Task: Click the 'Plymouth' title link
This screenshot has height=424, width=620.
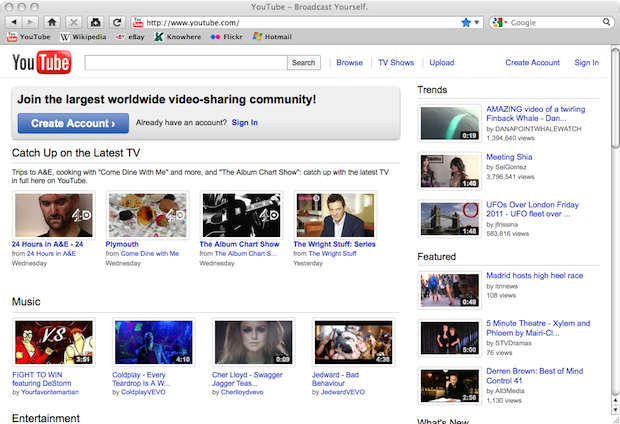Action: click(122, 244)
